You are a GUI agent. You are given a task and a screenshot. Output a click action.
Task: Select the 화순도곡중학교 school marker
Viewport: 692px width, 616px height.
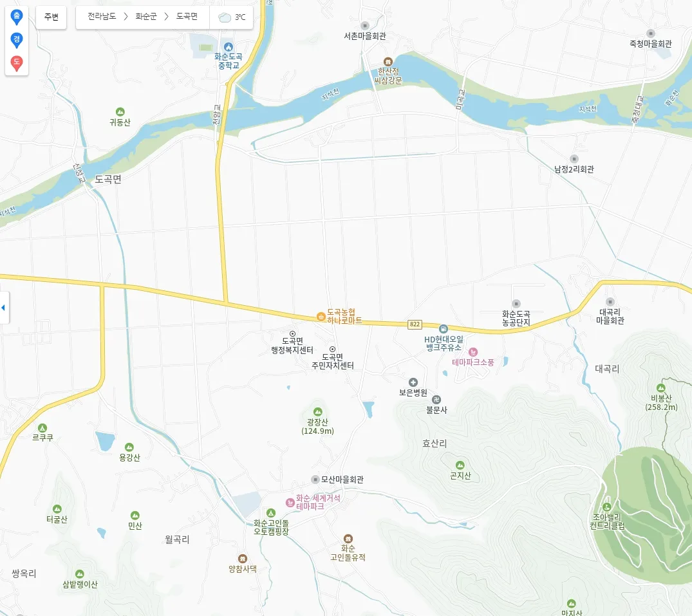click(x=228, y=47)
